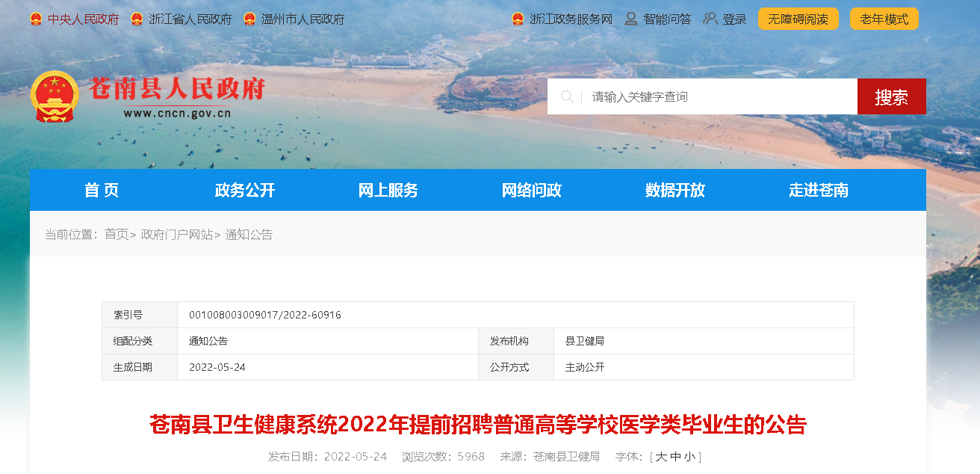
Task: Click the emblem icon beside 浙江省人民政府
Action: pyautogui.click(x=137, y=19)
